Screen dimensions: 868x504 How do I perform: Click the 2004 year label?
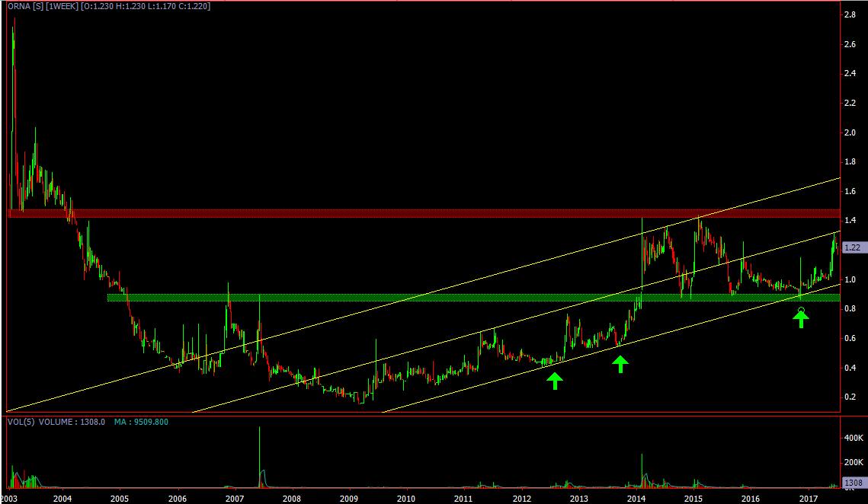tap(62, 499)
